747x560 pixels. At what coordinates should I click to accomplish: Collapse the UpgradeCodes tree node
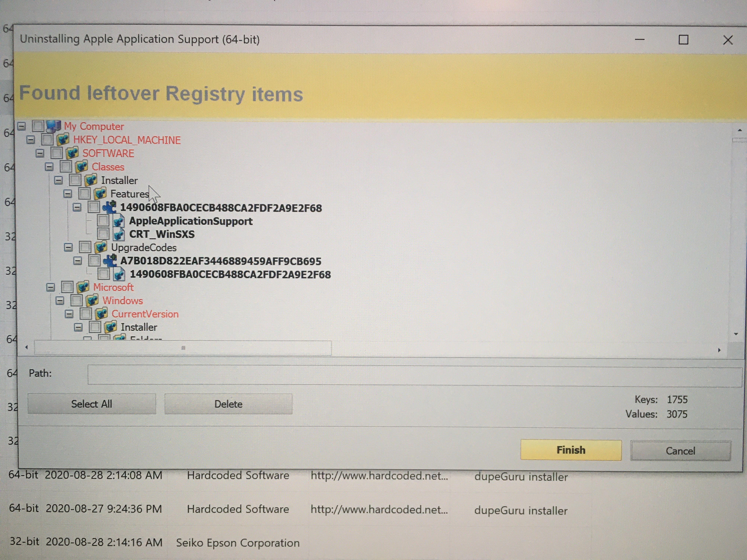click(68, 247)
